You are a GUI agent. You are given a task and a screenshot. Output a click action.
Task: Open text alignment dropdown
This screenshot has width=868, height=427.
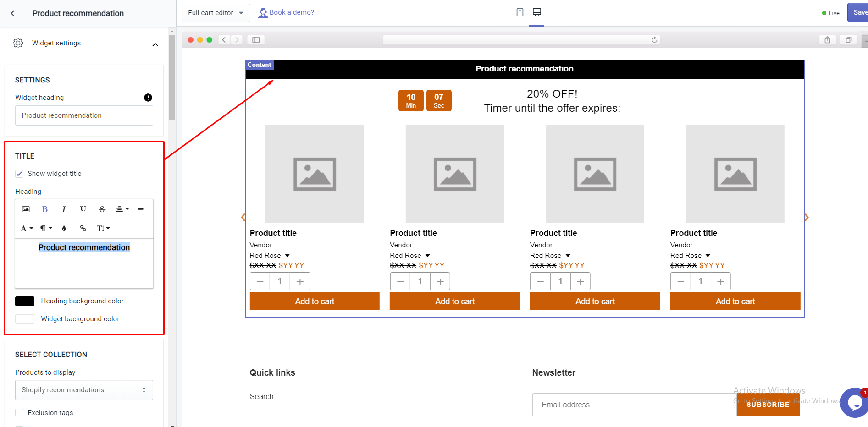point(122,209)
